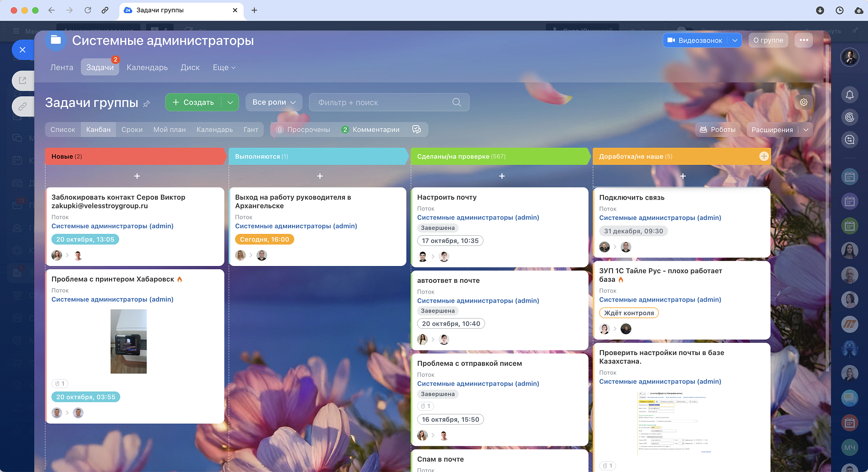868x472 pixels.
Task: Switch to the Календарь group tab
Action: pos(147,67)
